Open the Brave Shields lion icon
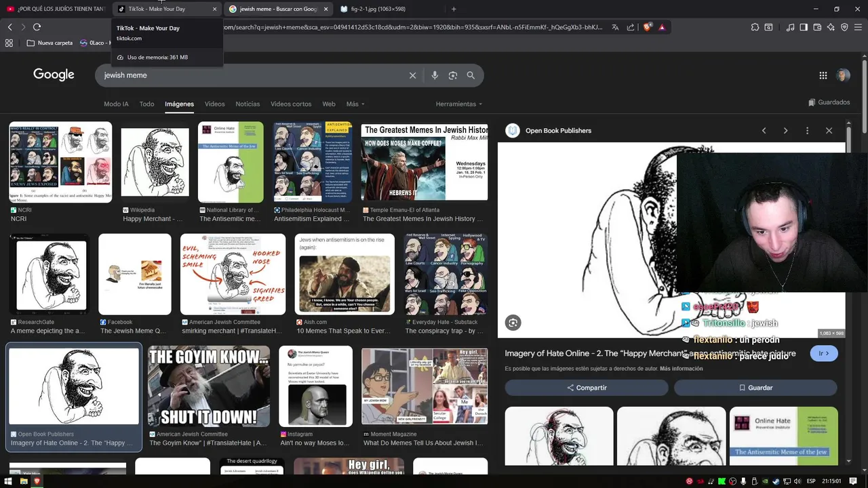This screenshot has height=488, width=868. point(647,27)
